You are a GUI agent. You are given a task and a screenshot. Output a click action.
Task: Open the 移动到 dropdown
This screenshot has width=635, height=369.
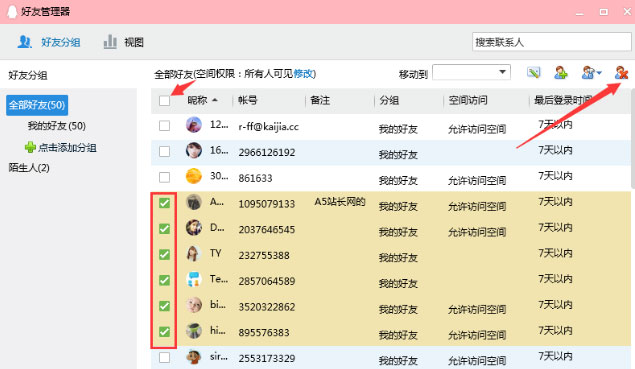click(x=471, y=73)
